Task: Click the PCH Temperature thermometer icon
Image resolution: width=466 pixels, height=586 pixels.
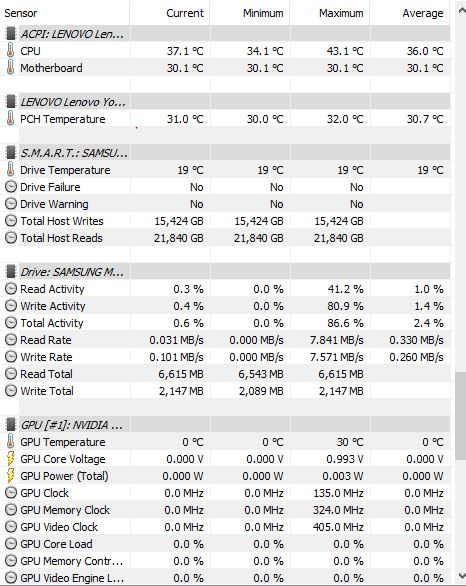Action: (x=10, y=118)
